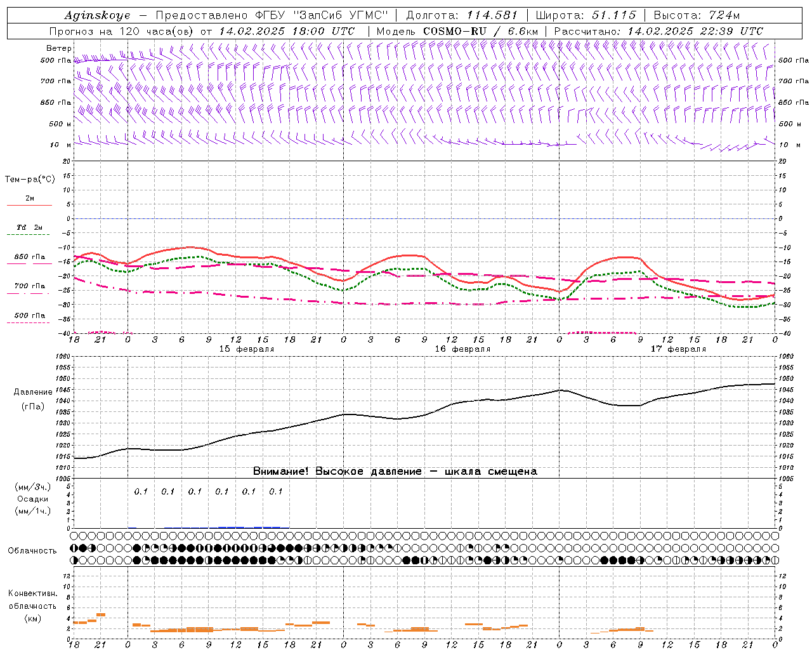Click the "(гПа)" unit label under Давление
Screen dimensions: 812x650
[33, 406]
